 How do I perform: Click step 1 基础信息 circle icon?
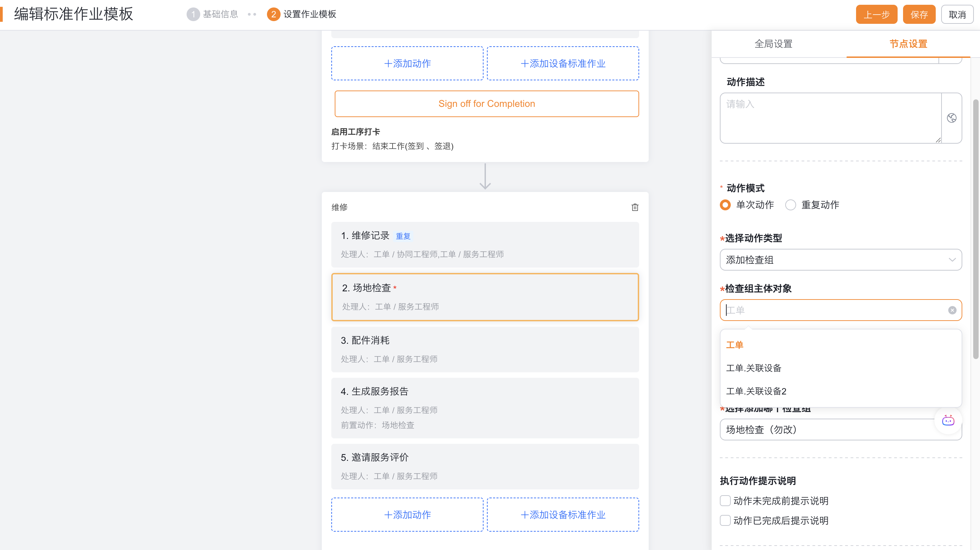[193, 14]
